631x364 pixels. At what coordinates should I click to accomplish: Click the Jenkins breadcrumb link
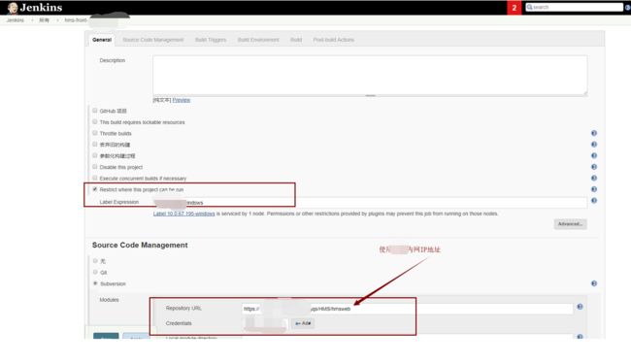tap(16, 20)
